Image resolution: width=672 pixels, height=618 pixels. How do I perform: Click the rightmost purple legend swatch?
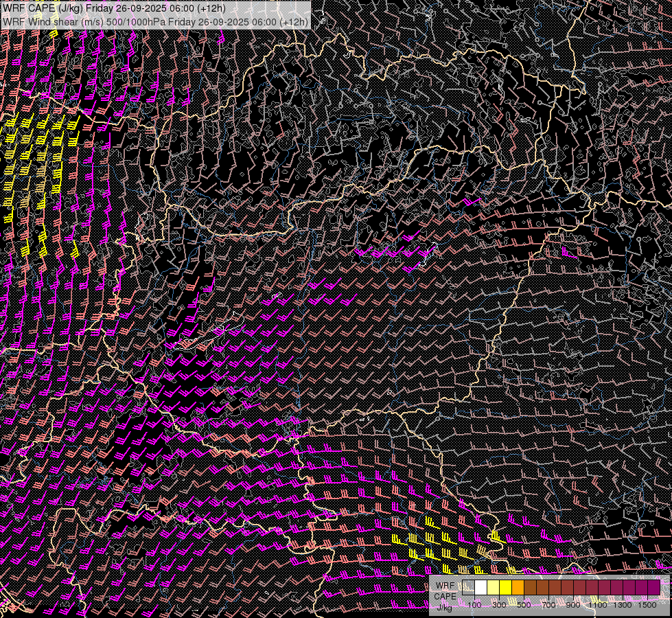click(653, 587)
